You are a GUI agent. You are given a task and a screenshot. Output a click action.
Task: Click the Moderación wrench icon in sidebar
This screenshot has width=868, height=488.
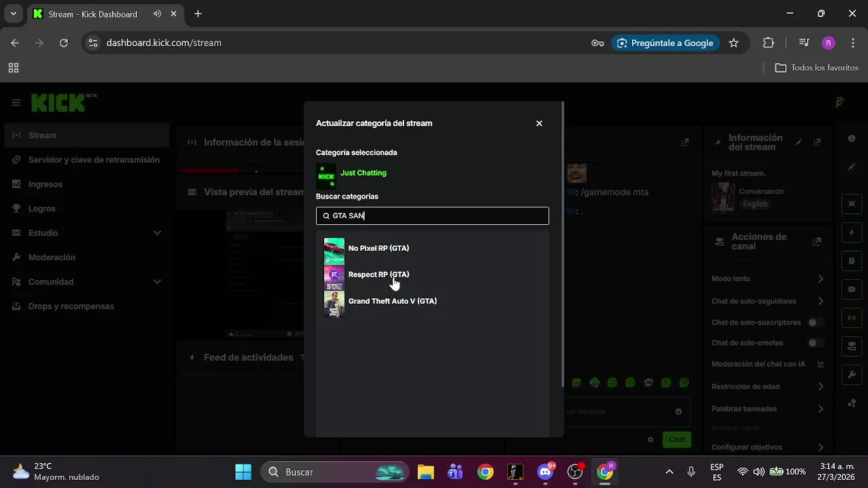click(16, 258)
